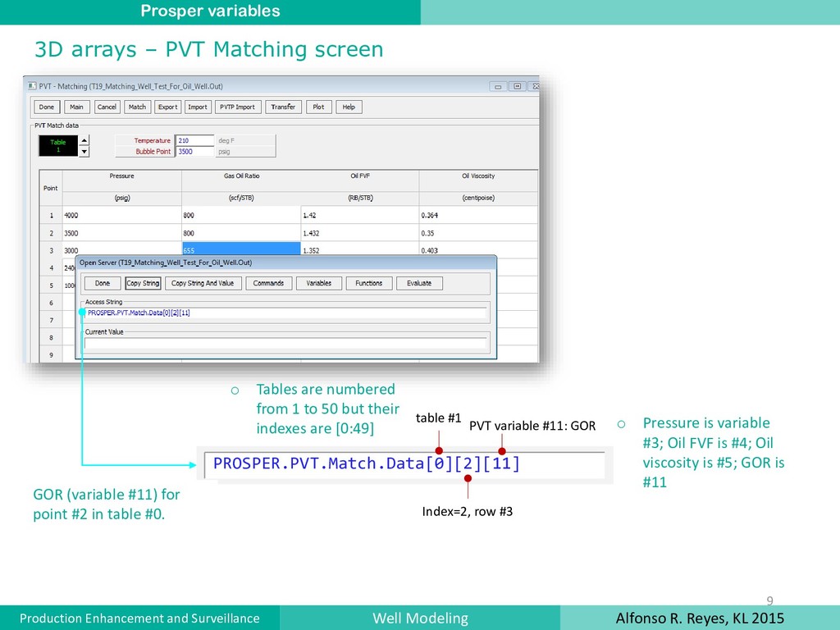This screenshot has height=630, width=840.
Task: Select row number 6 in Point column
Action: (x=52, y=303)
